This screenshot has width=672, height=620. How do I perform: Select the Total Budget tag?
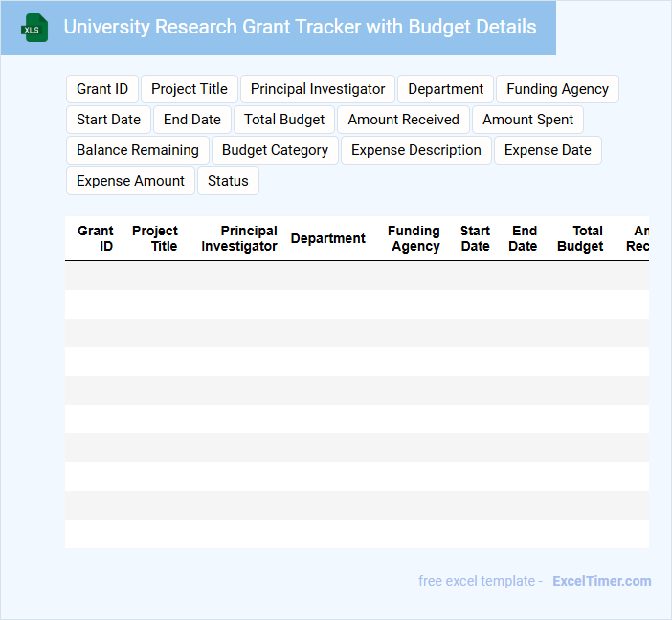[284, 120]
